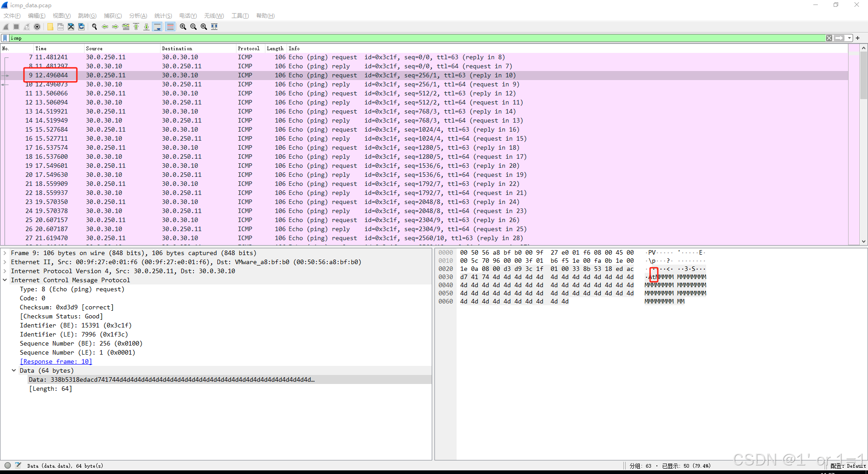Clear the icmp display filter
The width and height of the screenshot is (868, 474).
[x=829, y=38]
